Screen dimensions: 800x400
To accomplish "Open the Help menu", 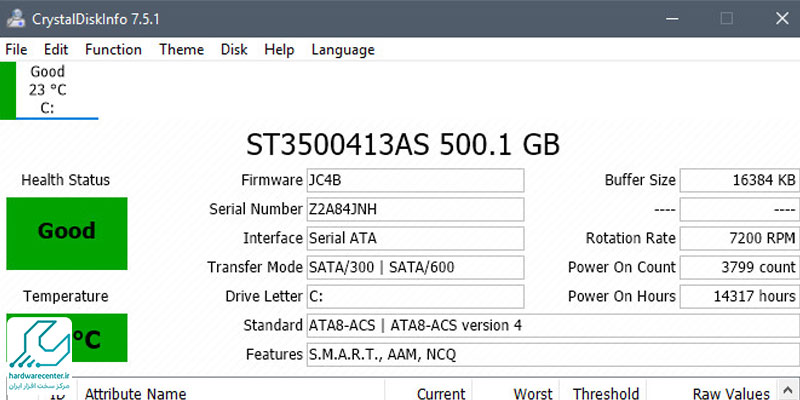I will (x=279, y=49).
